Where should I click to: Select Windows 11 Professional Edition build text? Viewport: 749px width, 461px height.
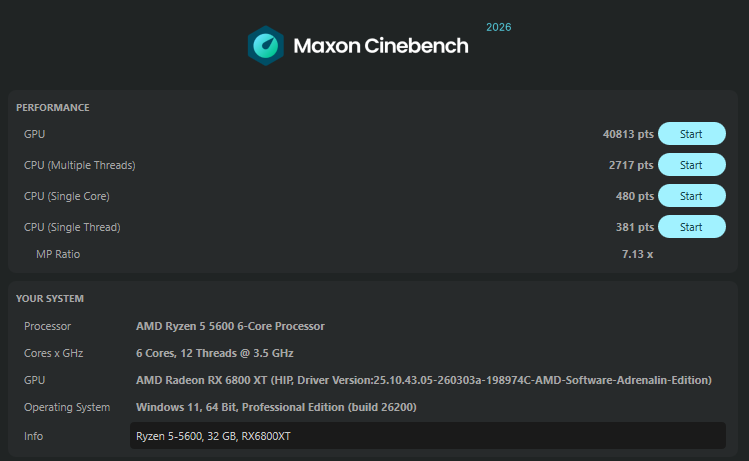tap(276, 407)
